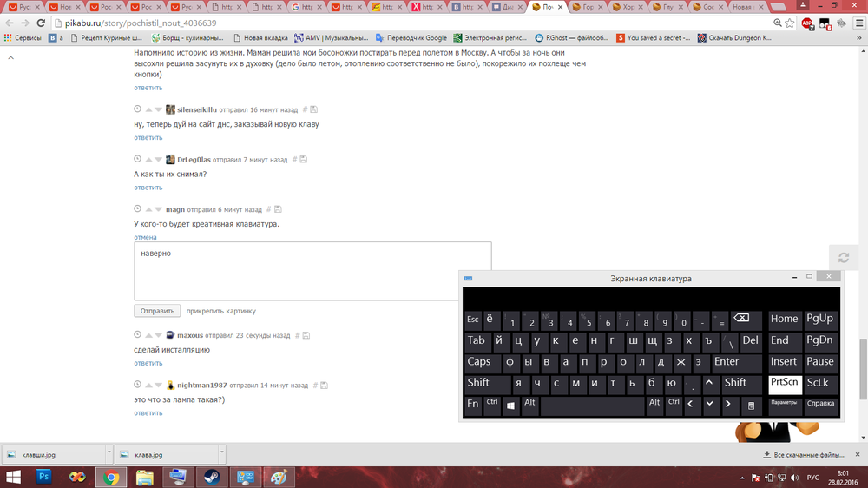
Task: Open the dropdown arrow for клава.jpg download
Action: (x=221, y=453)
